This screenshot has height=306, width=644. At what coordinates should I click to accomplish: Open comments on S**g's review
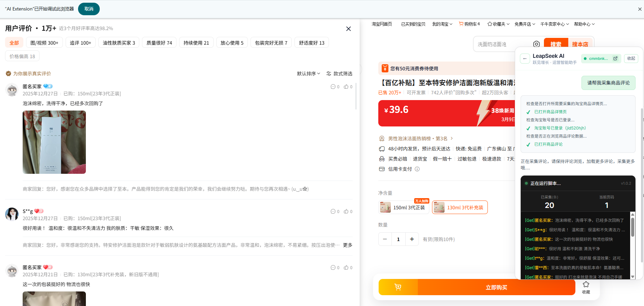333,212
